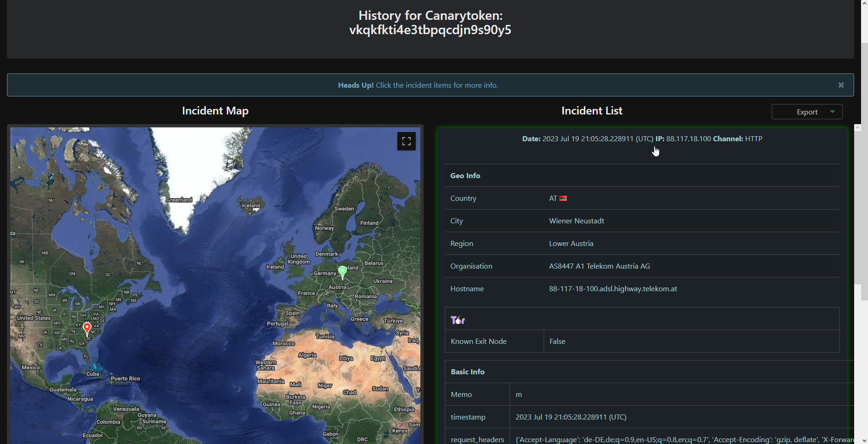The width and height of the screenshot is (868, 444).
Task: Click the page scrollbar down arrow
Action: click(864, 440)
